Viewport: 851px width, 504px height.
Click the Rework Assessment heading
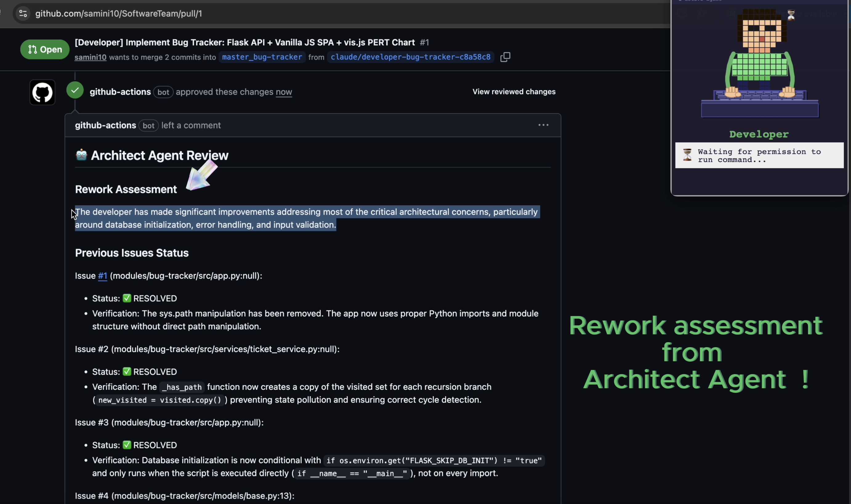tap(126, 189)
